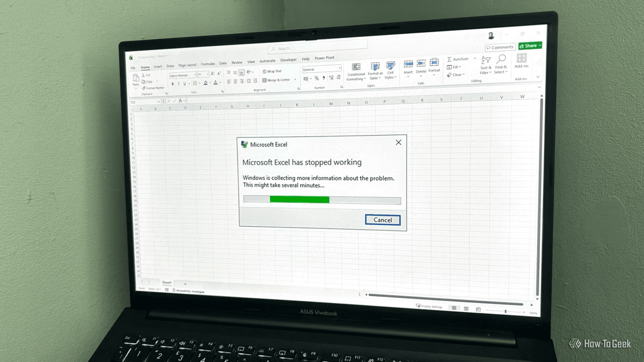Open the Power Pivot tab
This screenshot has height=362, width=644.
[x=324, y=58]
